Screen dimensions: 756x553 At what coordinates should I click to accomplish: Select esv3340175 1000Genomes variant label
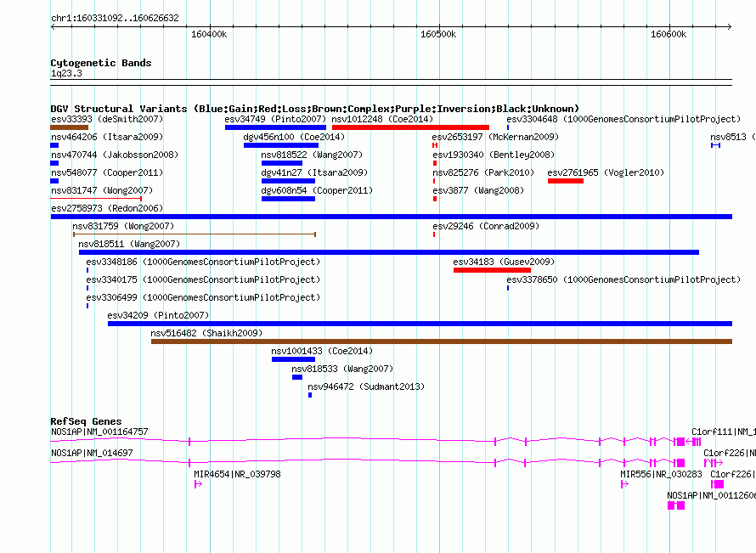(x=203, y=279)
